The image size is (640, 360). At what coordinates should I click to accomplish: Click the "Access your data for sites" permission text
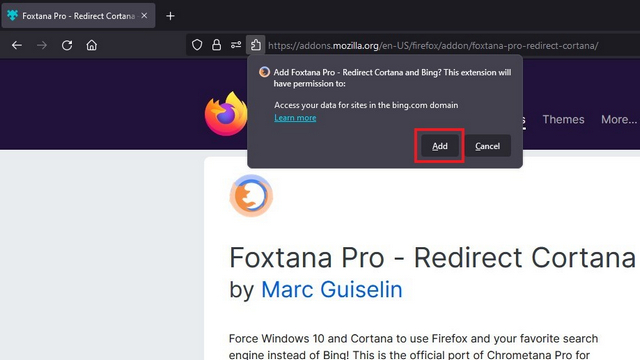pos(366,105)
